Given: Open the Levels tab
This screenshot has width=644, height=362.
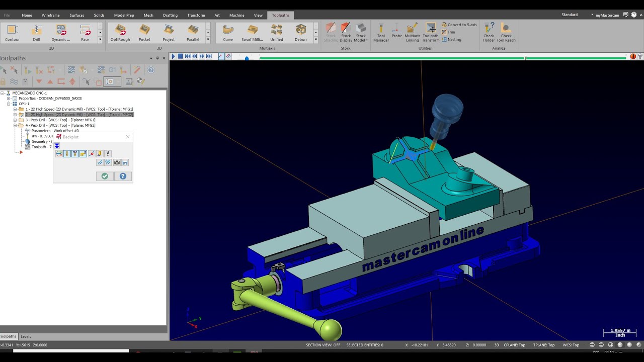Looking at the screenshot, I should pos(26,336).
